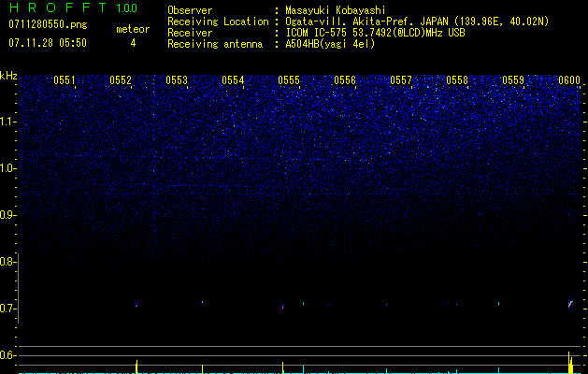Click the meteor count value 4
The width and height of the screenshot is (588, 374).
pyautogui.click(x=133, y=43)
